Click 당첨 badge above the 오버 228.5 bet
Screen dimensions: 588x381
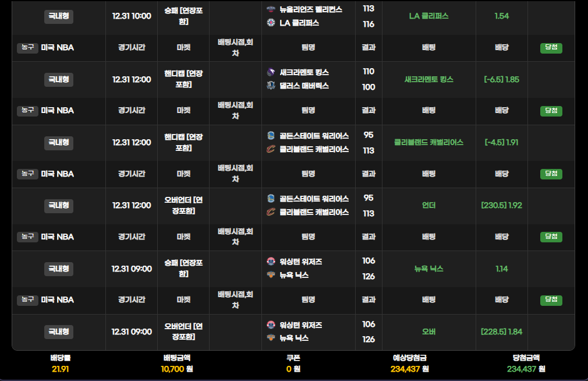[551, 300]
